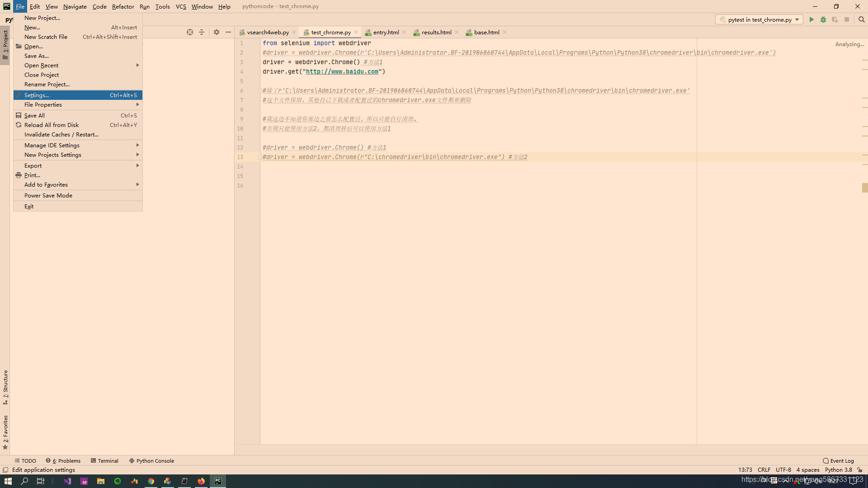The height and width of the screenshot is (488, 868).
Task: Select Settings... in the File menu
Action: (78, 95)
